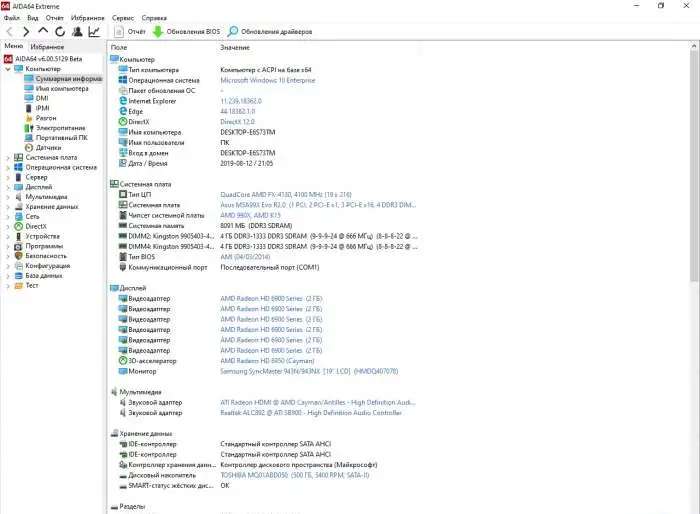The image size is (700, 514).
Task: Click the Тип ЦП row icon
Action: 123,195
